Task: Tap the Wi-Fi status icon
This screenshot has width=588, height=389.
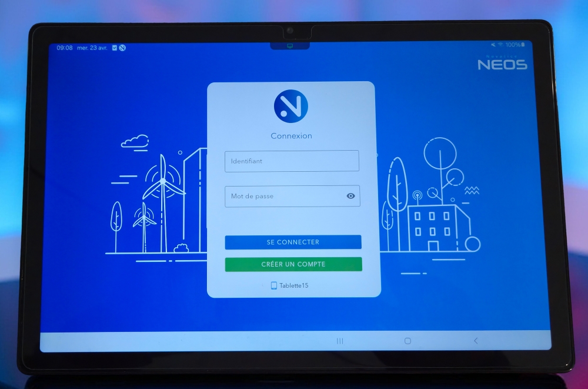Action: 500,44
